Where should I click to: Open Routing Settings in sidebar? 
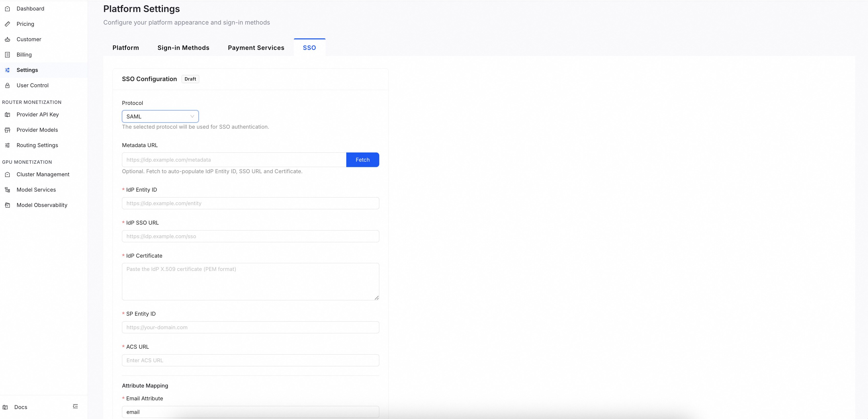(x=44, y=145)
